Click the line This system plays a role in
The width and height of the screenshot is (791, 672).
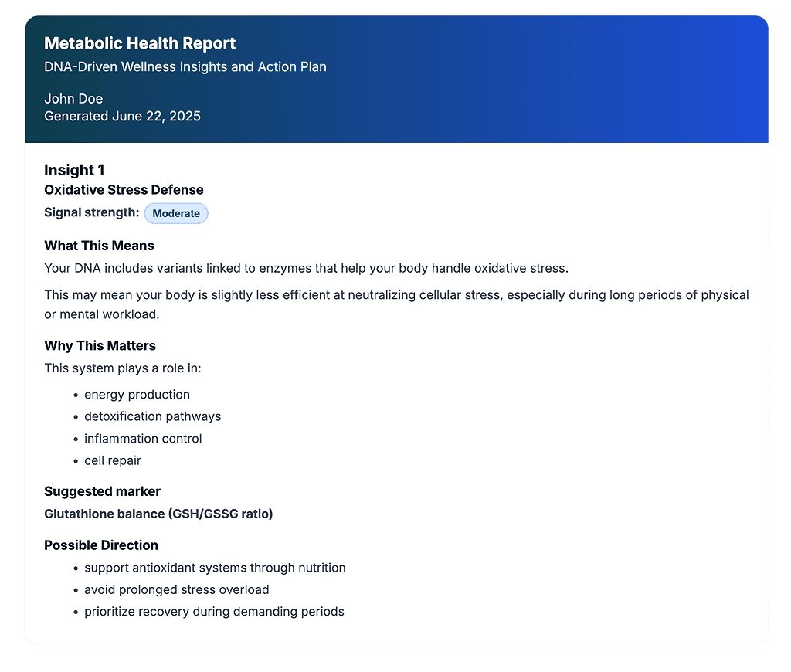(x=123, y=368)
